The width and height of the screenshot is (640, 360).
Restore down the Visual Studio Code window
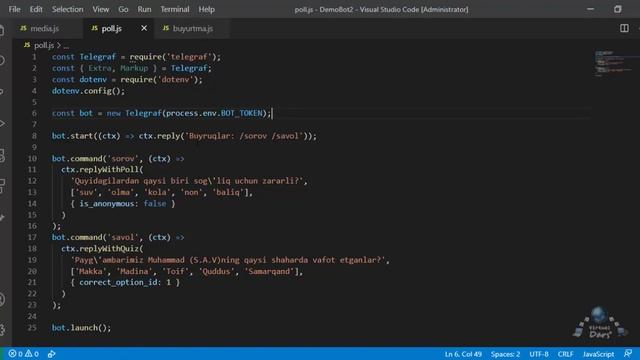coord(618,9)
